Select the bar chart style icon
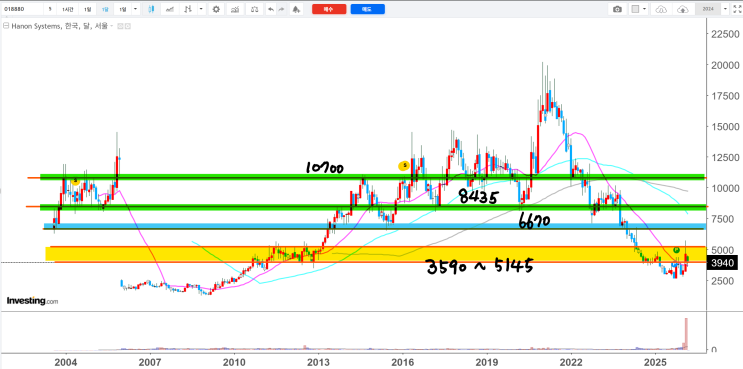This screenshot has width=743, height=369. click(188, 9)
